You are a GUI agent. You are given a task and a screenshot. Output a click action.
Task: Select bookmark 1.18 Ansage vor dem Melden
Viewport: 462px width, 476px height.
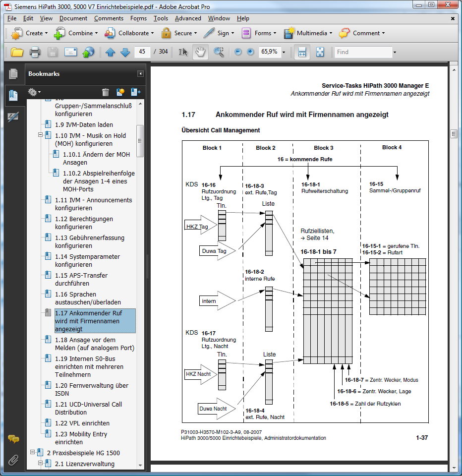pos(94,344)
